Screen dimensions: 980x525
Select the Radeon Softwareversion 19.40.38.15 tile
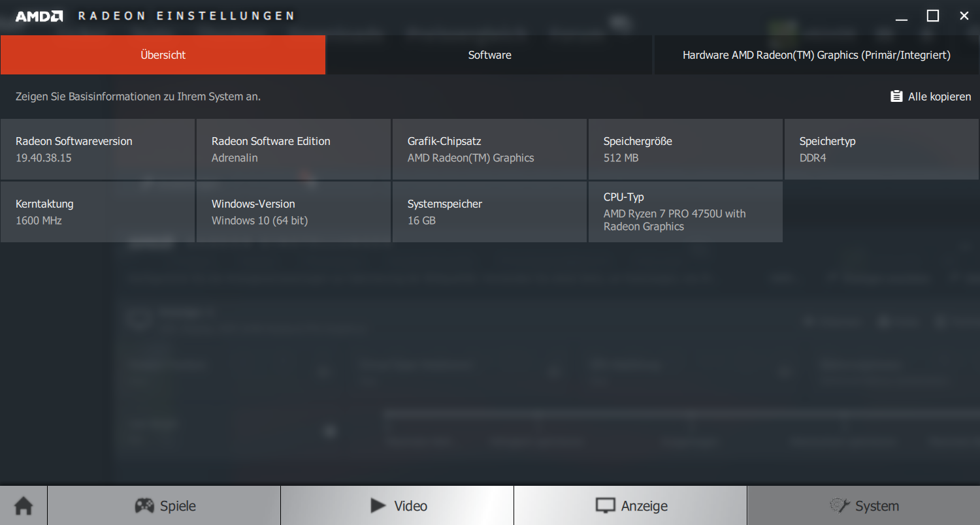point(97,149)
